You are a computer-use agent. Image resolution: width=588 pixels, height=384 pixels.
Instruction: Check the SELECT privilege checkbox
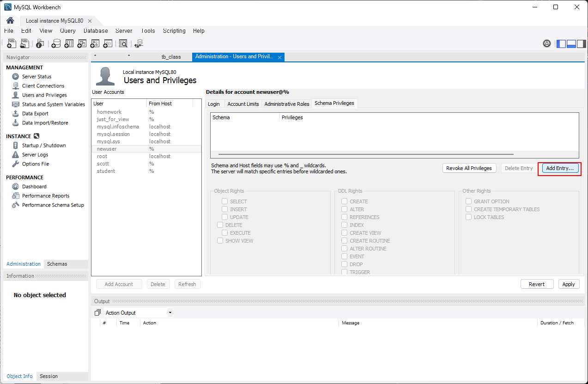pyautogui.click(x=225, y=201)
